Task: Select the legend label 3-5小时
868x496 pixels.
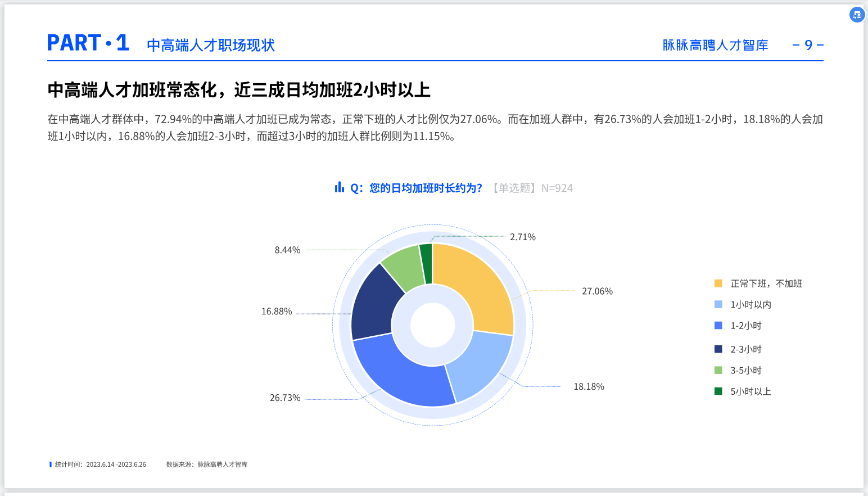Action: point(746,370)
